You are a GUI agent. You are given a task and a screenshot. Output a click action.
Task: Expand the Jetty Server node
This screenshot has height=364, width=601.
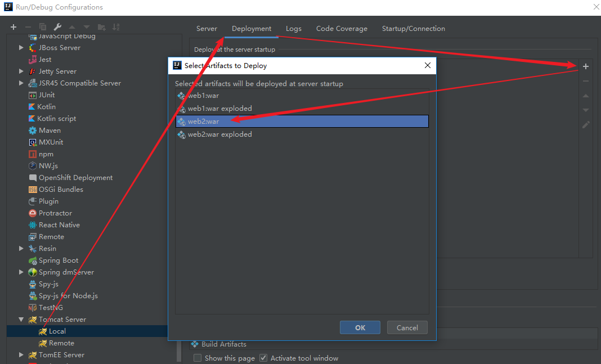pos(21,71)
